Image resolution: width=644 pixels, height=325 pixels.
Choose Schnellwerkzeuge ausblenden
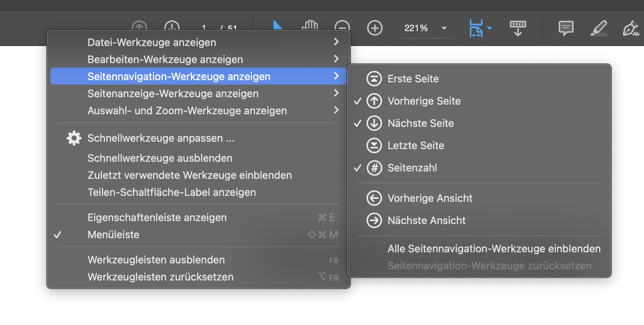[x=198, y=158]
